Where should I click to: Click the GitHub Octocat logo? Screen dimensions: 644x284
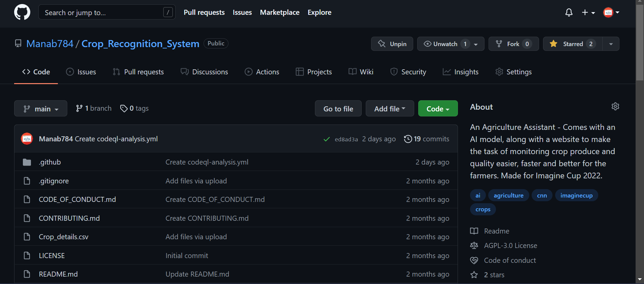[x=22, y=12]
